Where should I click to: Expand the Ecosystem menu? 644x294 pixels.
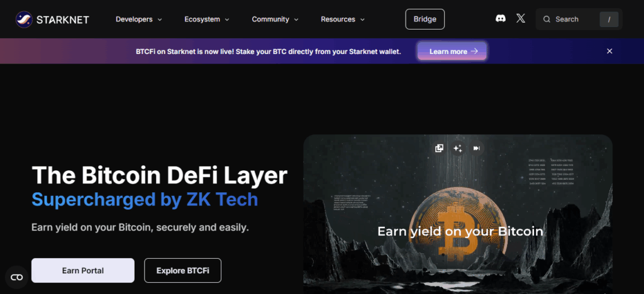tap(206, 19)
